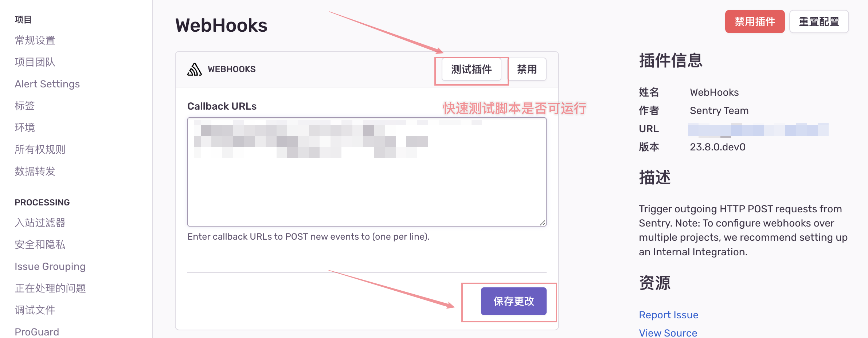
Task: Go to 项目团队 in the sidebar
Action: coord(35,62)
